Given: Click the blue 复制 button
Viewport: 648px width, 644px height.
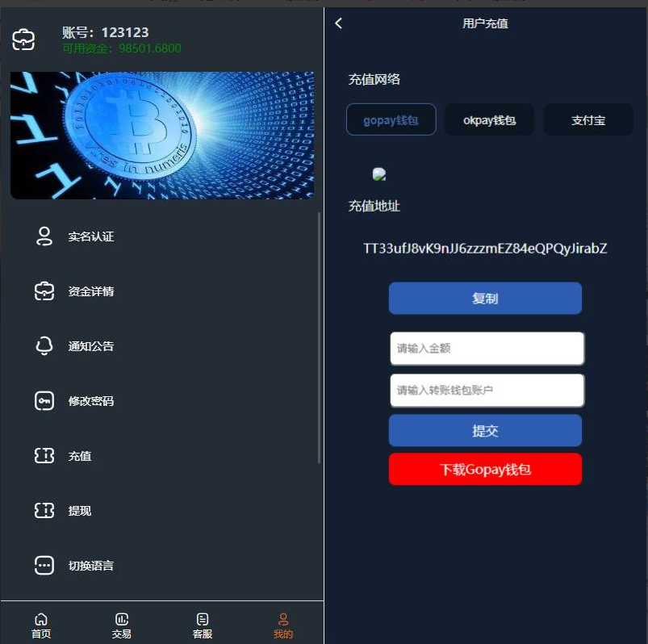Looking at the screenshot, I should [485, 298].
